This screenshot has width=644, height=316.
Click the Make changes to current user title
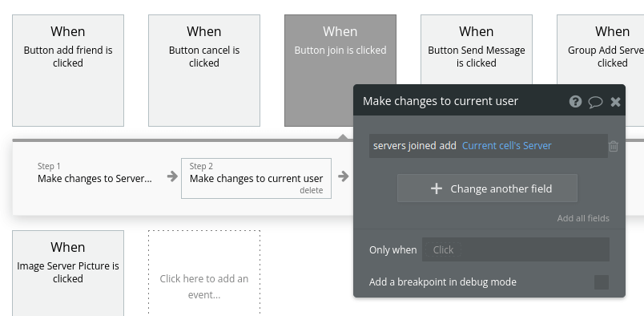point(441,101)
